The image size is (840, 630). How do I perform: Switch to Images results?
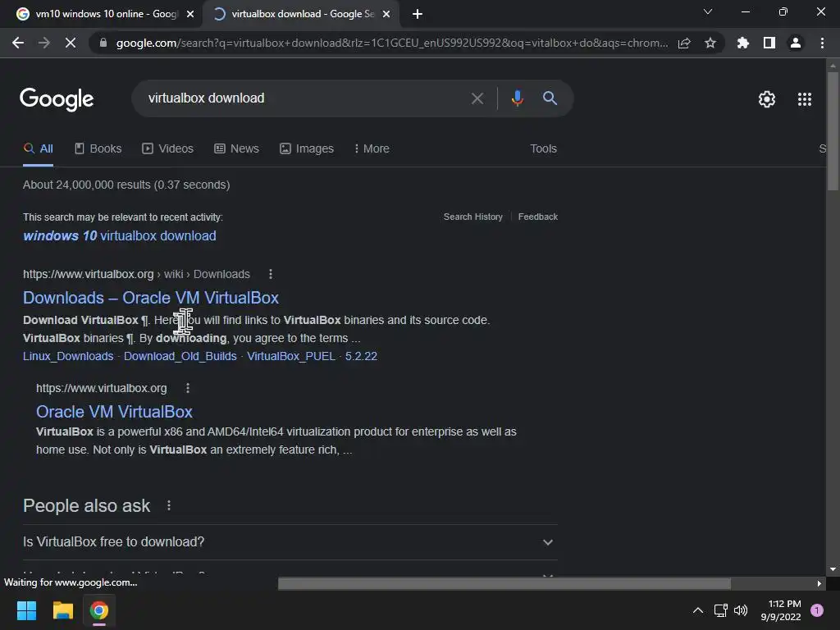point(307,149)
